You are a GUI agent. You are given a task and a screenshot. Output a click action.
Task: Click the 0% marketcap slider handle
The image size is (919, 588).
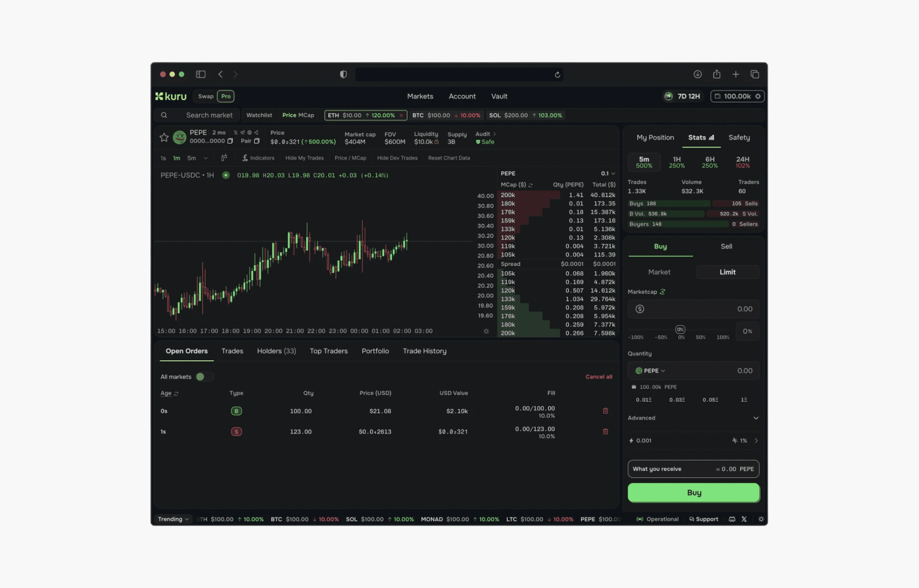[680, 329]
